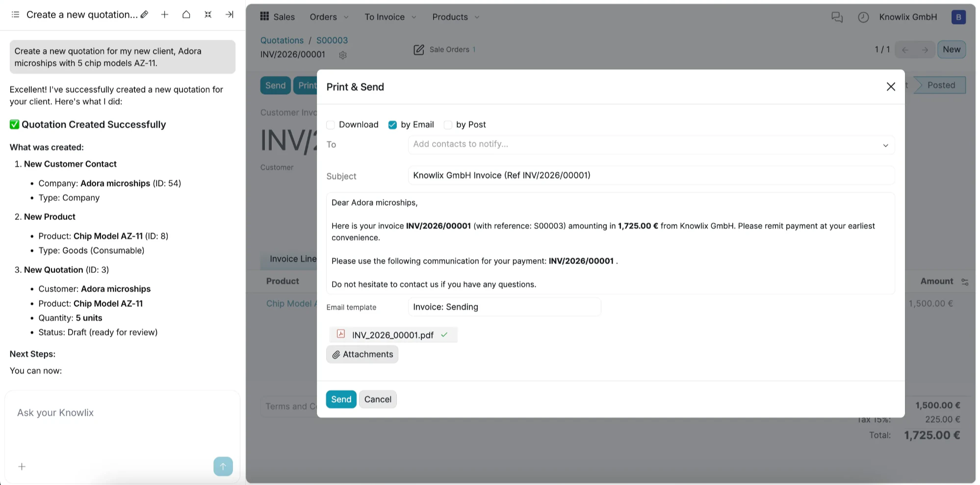980x485 pixels.
Task: Open the Discuss messages icon in the top bar
Action: (837, 17)
